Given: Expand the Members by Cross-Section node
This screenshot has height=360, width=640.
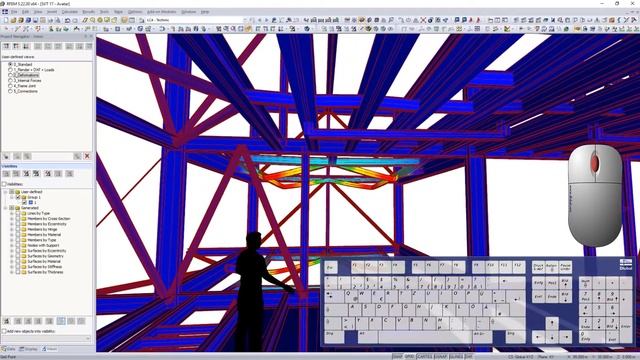Looking at the screenshot, I should tap(12, 218).
